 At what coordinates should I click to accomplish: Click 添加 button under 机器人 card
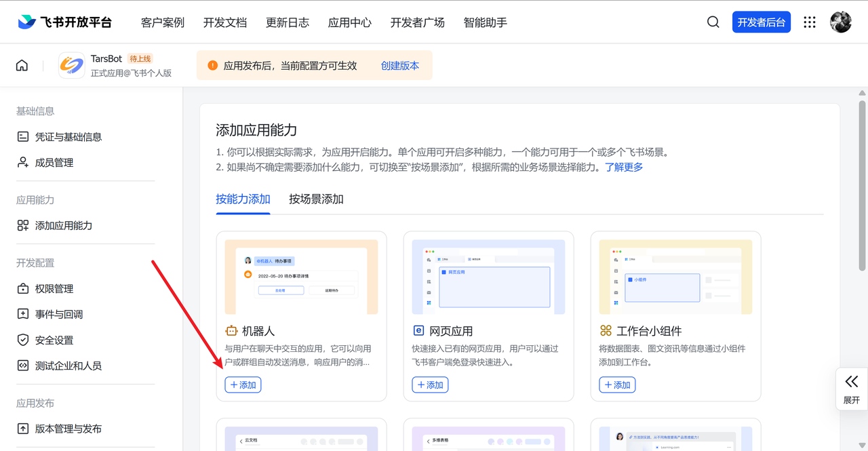[243, 385]
